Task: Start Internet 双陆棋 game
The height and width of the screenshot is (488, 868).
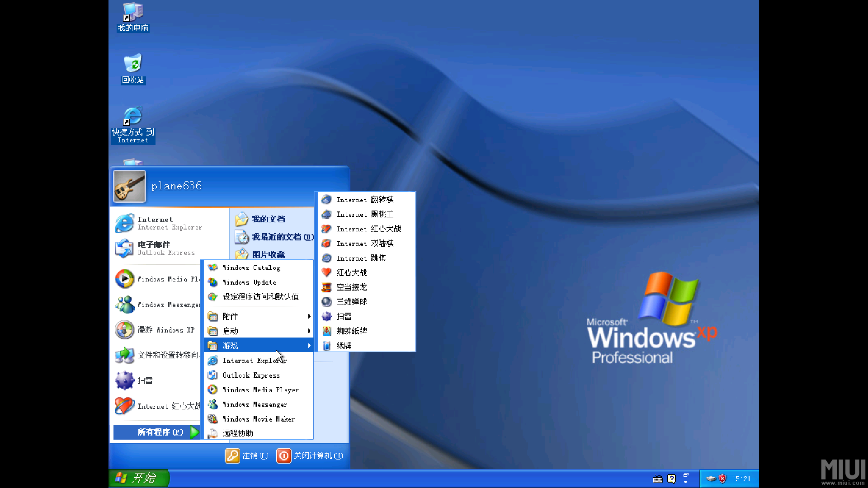Action: (366, 243)
